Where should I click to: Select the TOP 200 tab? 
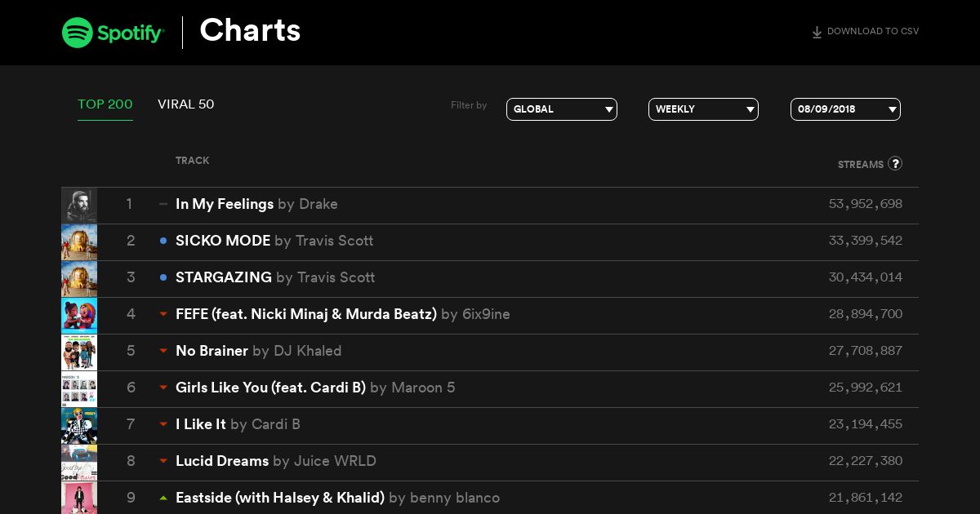(105, 104)
